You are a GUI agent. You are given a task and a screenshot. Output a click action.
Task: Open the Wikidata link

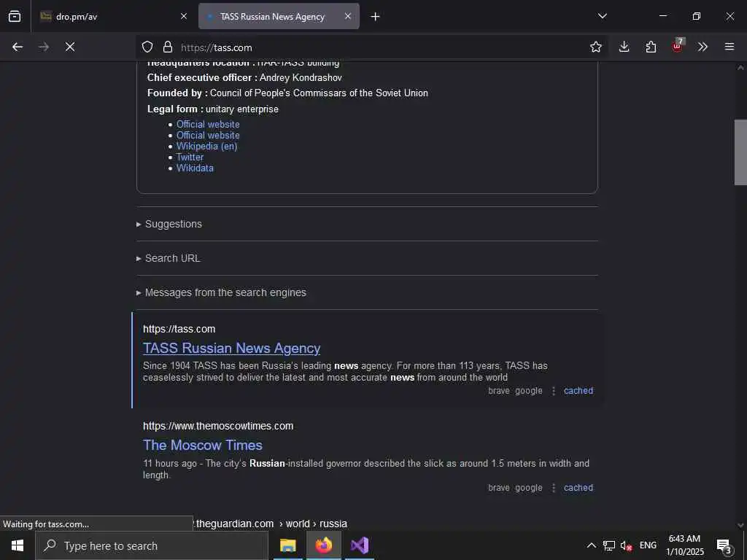click(x=195, y=168)
